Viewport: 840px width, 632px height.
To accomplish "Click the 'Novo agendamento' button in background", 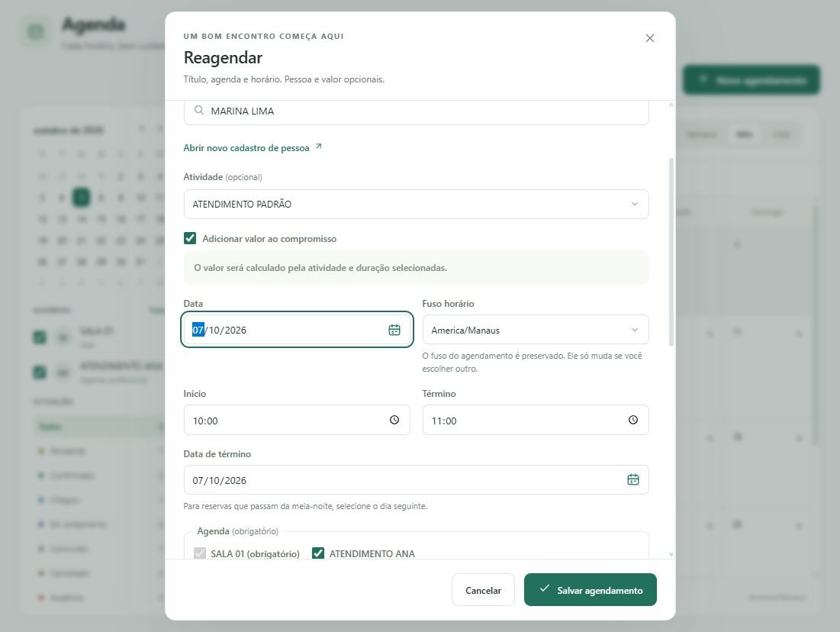I will point(751,80).
